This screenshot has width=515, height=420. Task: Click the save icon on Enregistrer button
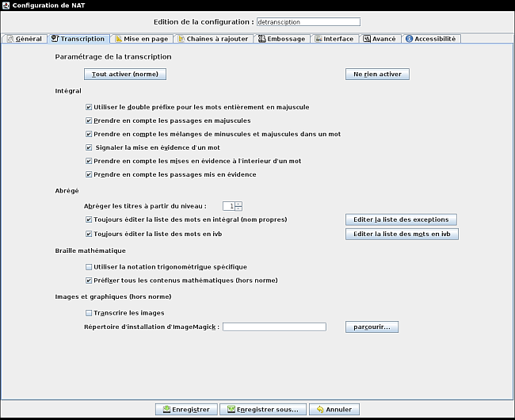click(x=166, y=410)
